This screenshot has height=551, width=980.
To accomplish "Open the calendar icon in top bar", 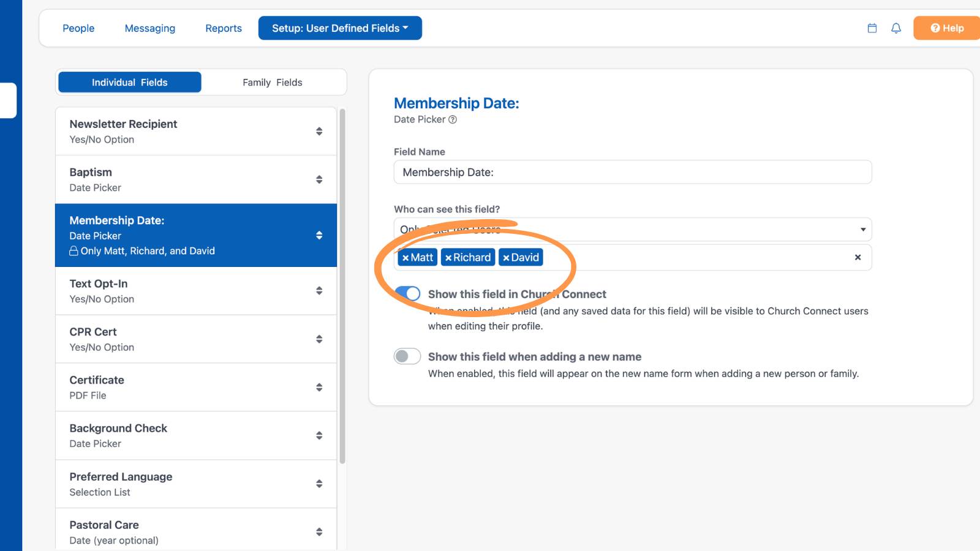I will [x=872, y=28].
